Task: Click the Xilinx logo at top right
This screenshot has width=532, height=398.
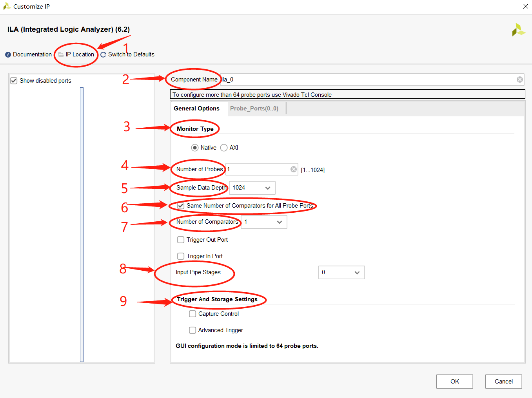Action: coord(518,30)
